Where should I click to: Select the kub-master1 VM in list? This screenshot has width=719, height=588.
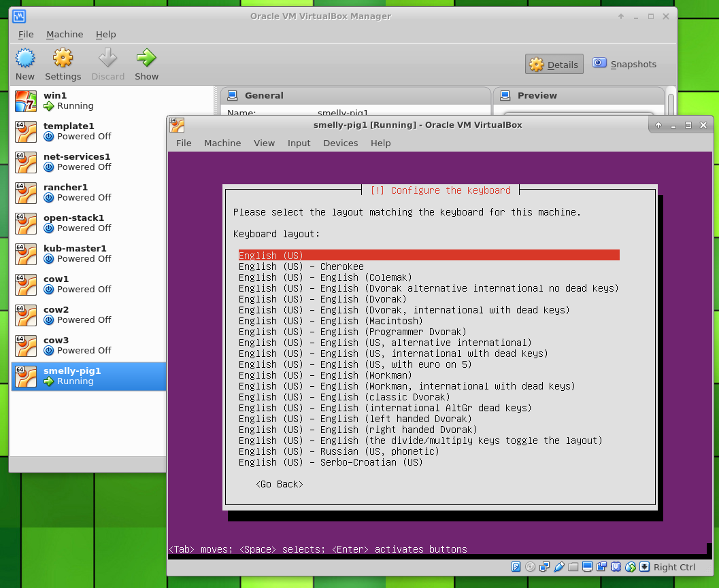point(89,254)
